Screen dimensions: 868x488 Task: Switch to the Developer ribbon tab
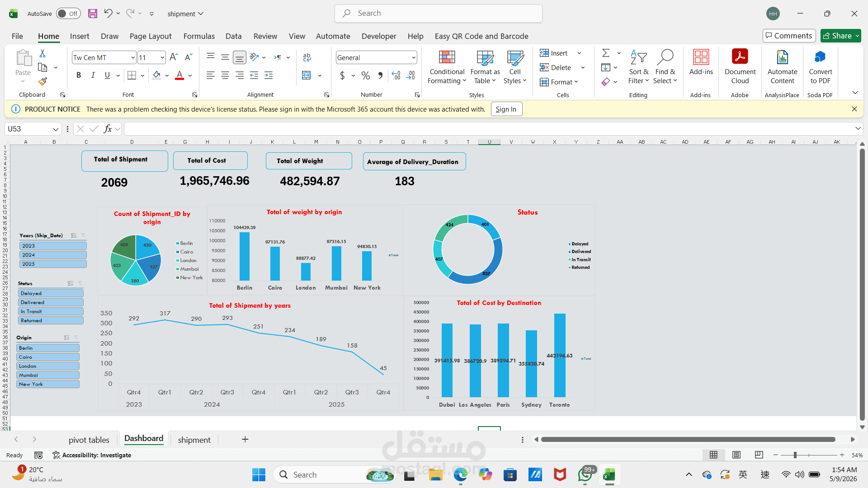[x=379, y=36]
